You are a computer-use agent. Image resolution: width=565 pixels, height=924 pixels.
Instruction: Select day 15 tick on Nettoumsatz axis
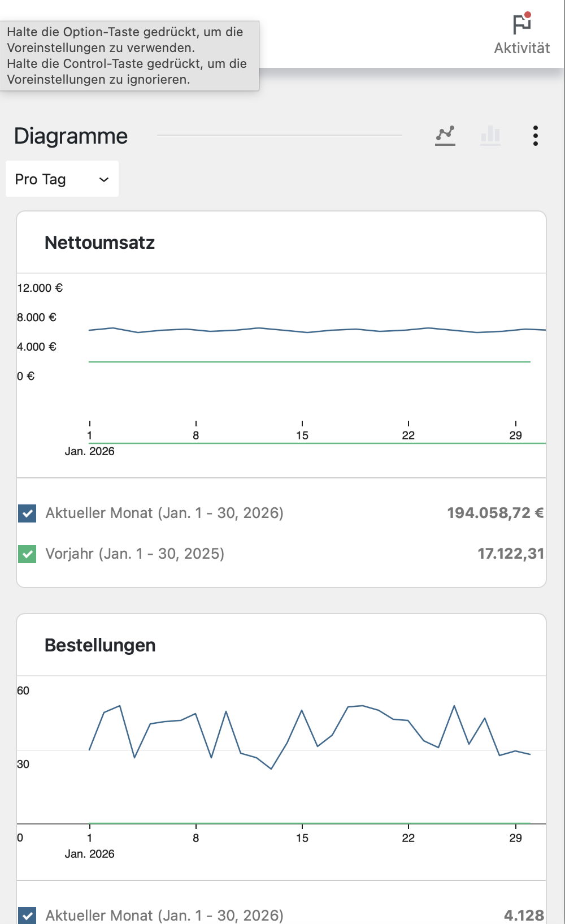pyautogui.click(x=302, y=435)
